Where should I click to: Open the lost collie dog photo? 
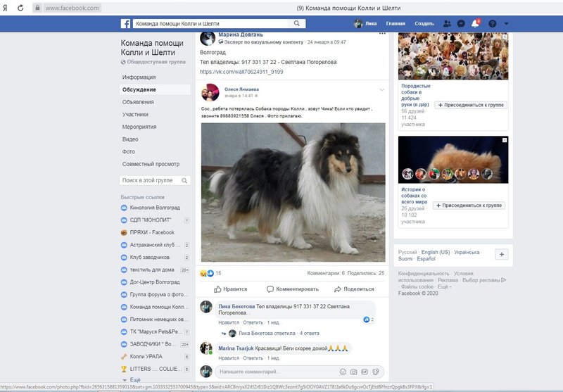293,192
